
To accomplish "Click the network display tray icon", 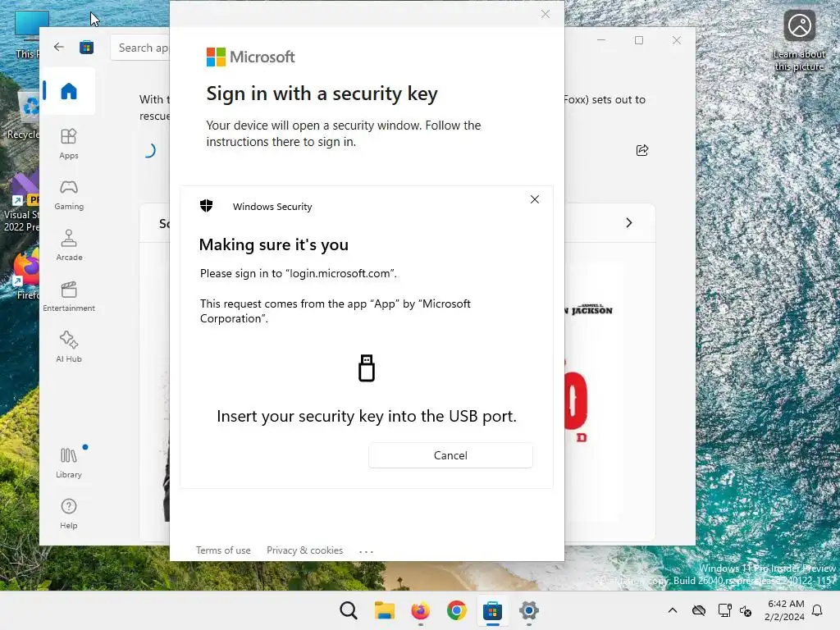I will pos(724,610).
